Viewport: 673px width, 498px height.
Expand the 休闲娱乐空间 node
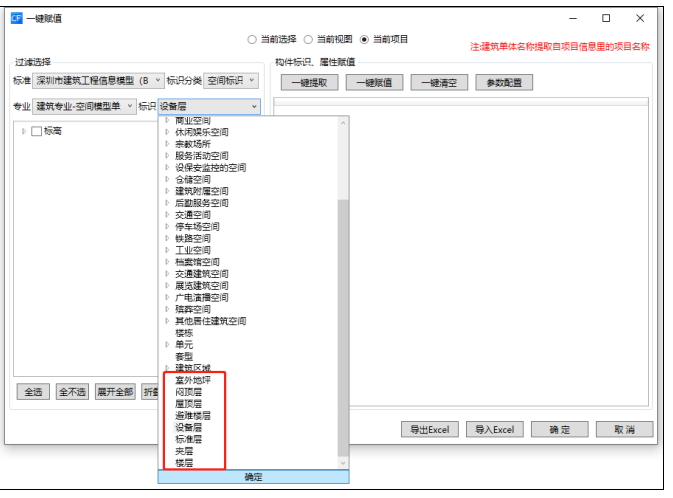pyautogui.click(x=167, y=132)
